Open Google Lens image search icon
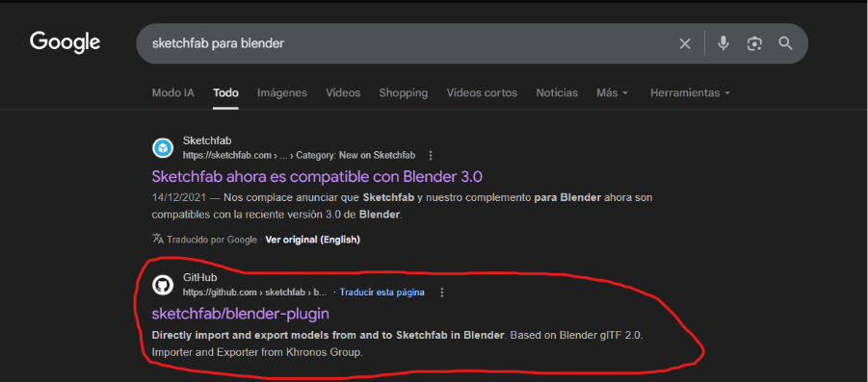The height and width of the screenshot is (382, 868). point(754,43)
